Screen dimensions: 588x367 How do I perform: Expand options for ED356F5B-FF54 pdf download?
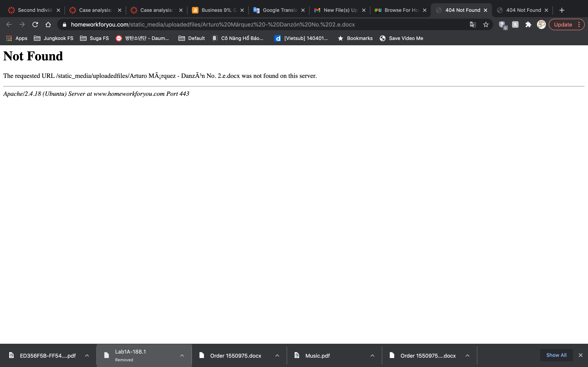point(87,356)
